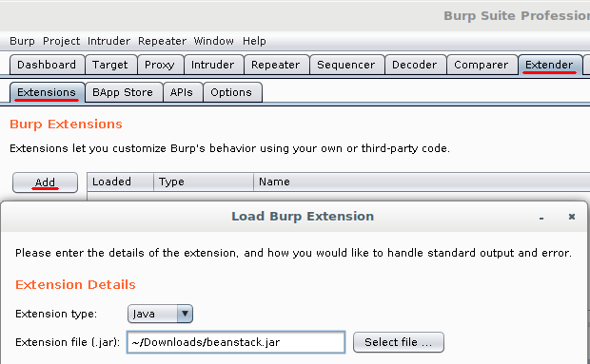Open the Burp menu
This screenshot has width=590, height=364.
(22, 41)
